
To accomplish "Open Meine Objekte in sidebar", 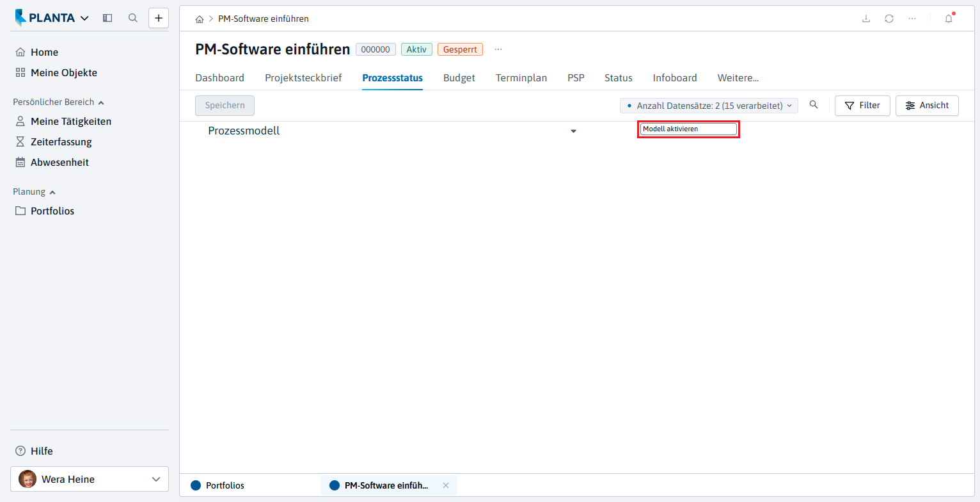I will [56, 73].
